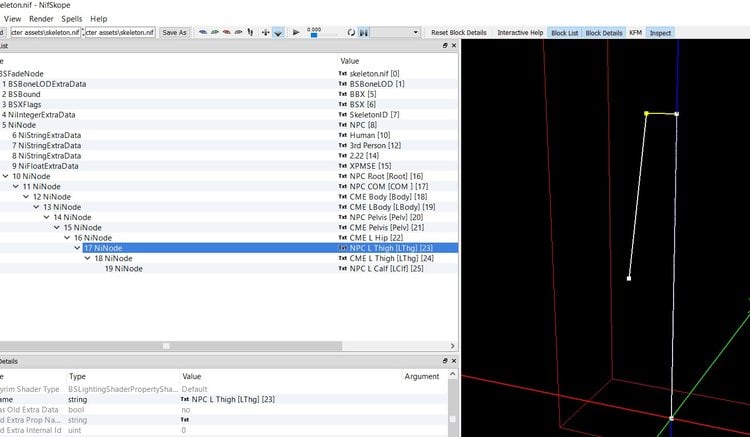
Task: Toggle the Inspect panel button
Action: point(660,33)
